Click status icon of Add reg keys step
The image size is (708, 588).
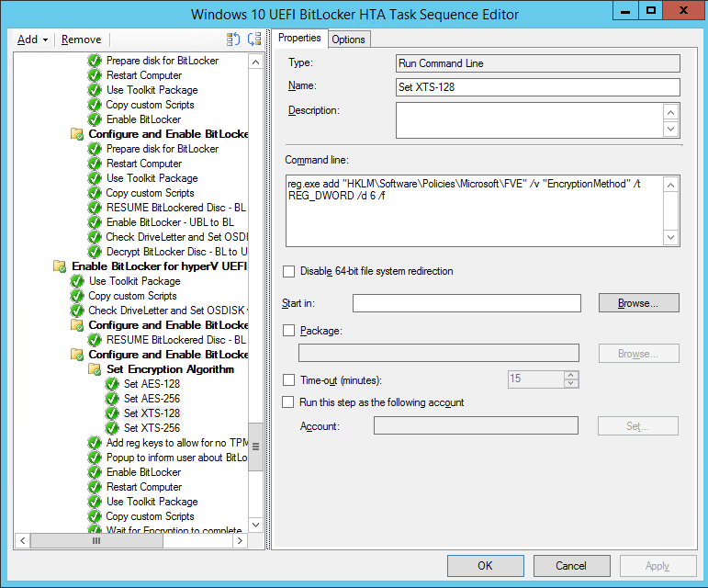click(x=95, y=443)
